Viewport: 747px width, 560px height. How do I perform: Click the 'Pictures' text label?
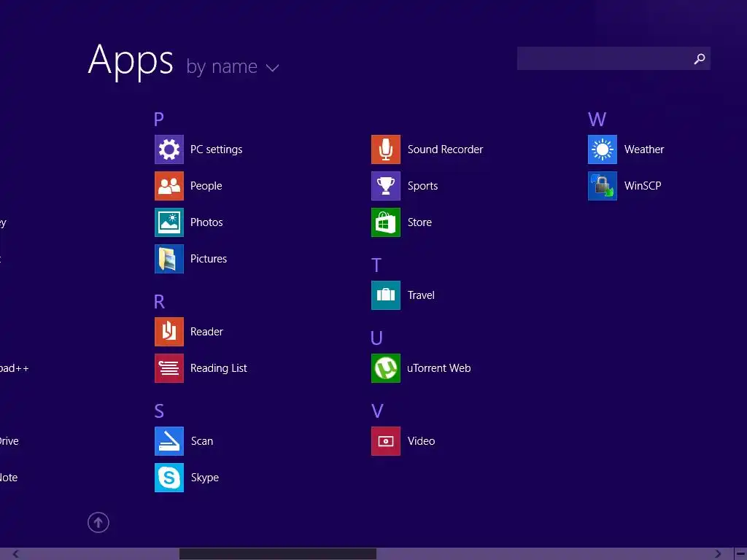tap(209, 259)
